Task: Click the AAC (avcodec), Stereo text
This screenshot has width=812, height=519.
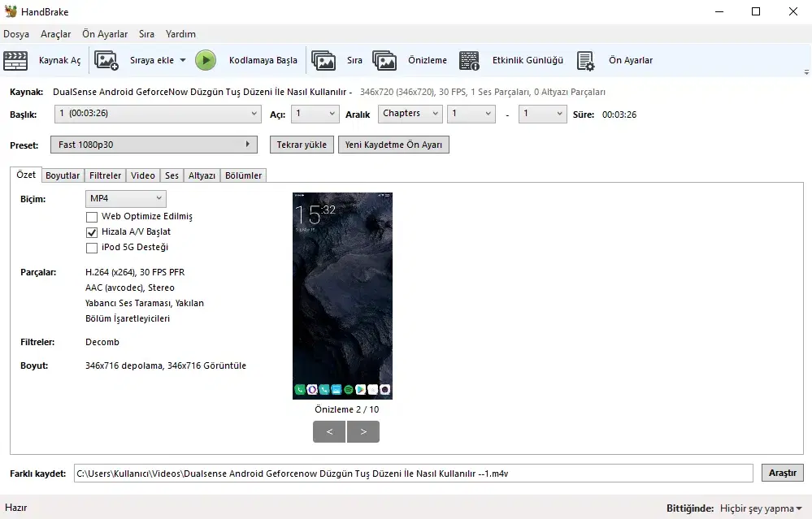Action: [130, 288]
